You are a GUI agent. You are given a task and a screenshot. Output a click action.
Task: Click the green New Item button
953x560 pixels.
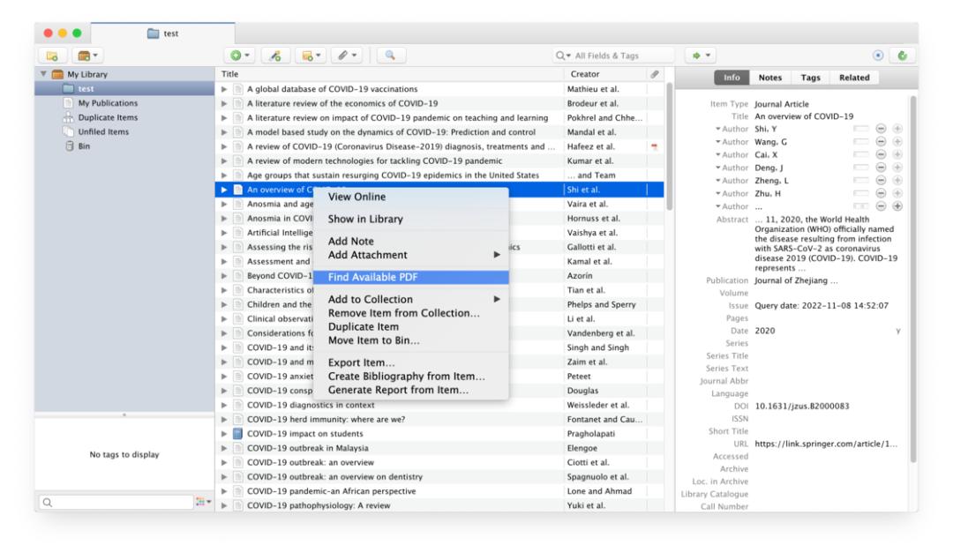point(241,56)
